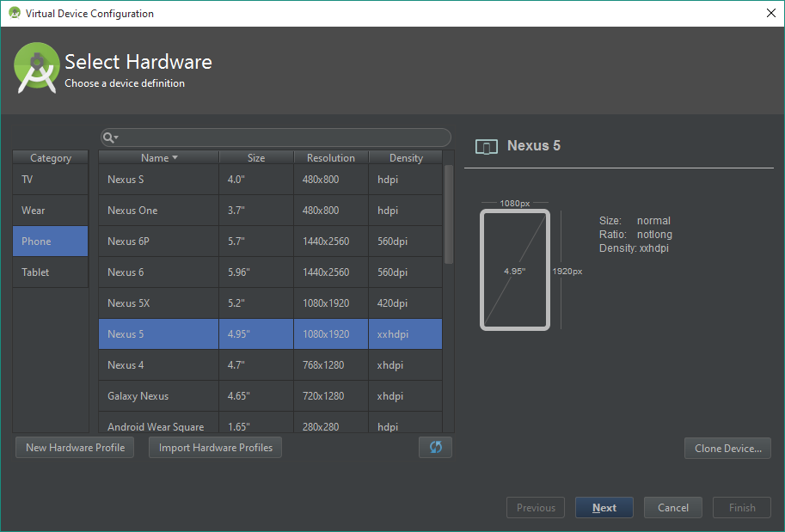Clone the selected Nexus 5 device
785x532 pixels.
click(x=727, y=448)
